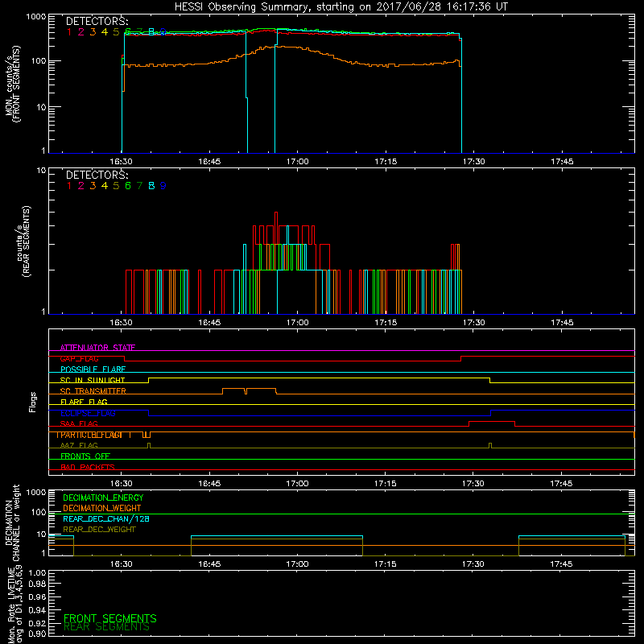Select dark green detector 7 in rear legend
The height and width of the screenshot is (644, 644).
(139, 186)
